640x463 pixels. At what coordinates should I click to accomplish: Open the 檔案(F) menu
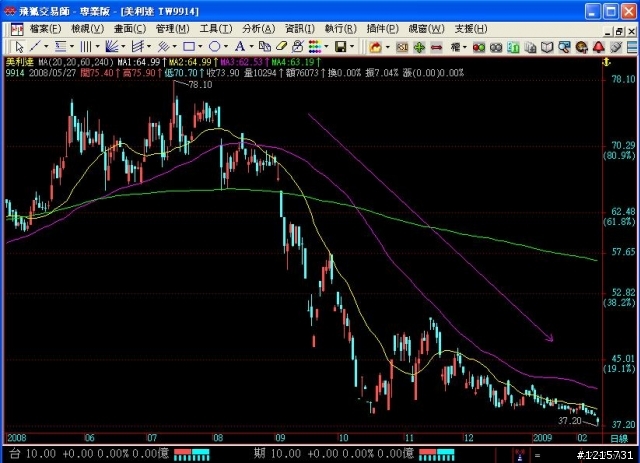click(x=45, y=29)
